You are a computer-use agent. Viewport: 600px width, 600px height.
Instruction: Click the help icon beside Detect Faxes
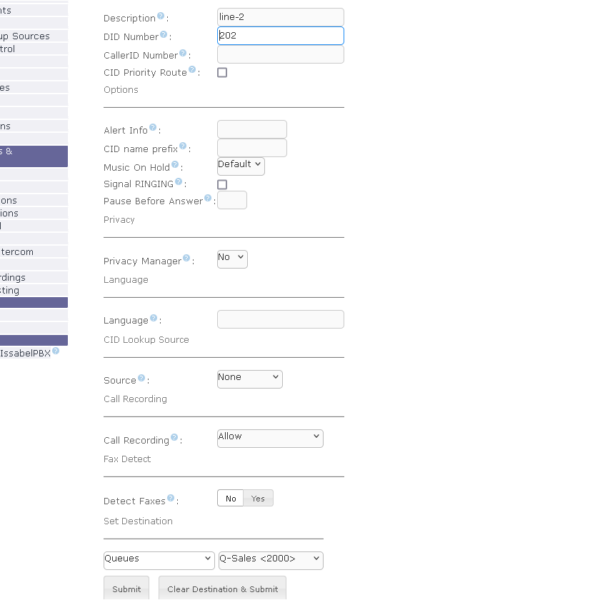pyautogui.click(x=171, y=498)
